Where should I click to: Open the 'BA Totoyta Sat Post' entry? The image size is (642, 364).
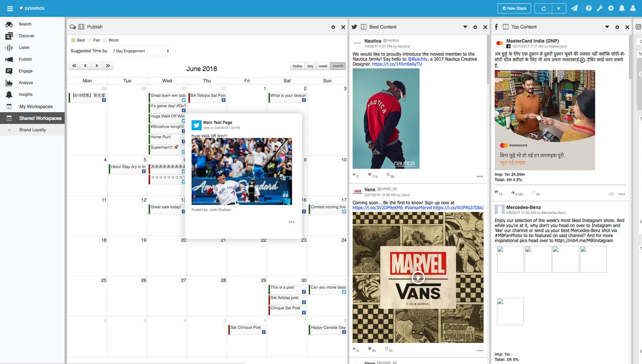(207, 97)
